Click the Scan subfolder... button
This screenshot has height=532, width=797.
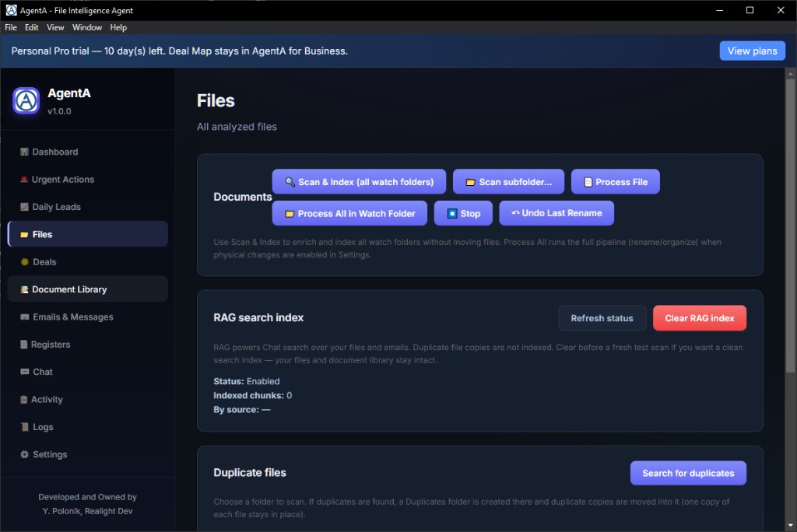coord(508,182)
